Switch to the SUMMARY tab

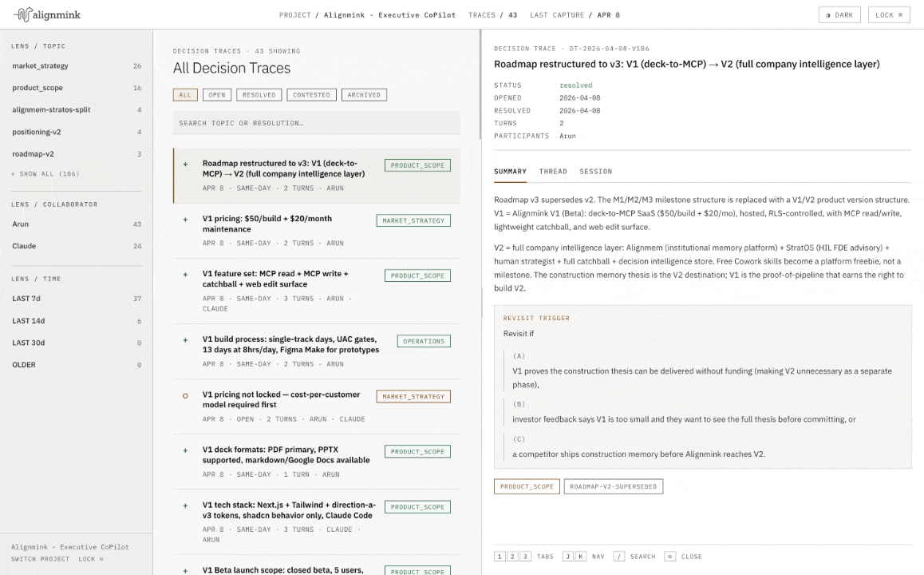click(x=511, y=172)
